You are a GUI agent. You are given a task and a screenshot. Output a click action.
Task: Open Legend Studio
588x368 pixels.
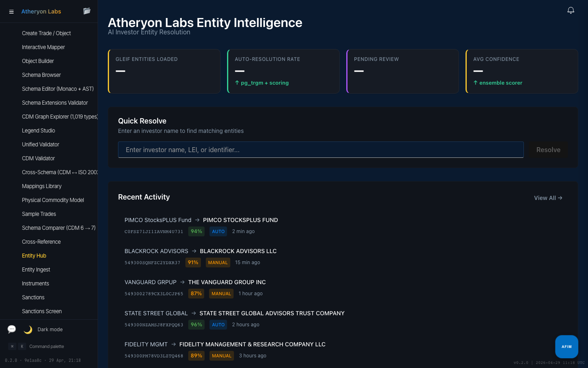38,130
